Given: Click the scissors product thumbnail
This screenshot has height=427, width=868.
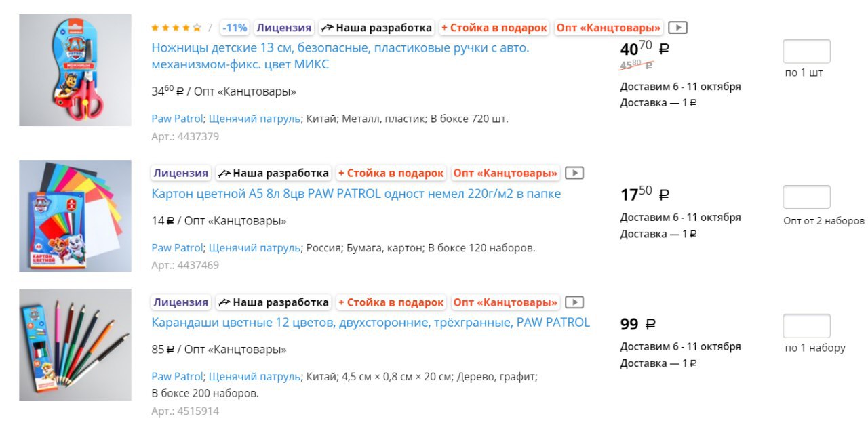Looking at the screenshot, I should coord(75,70).
